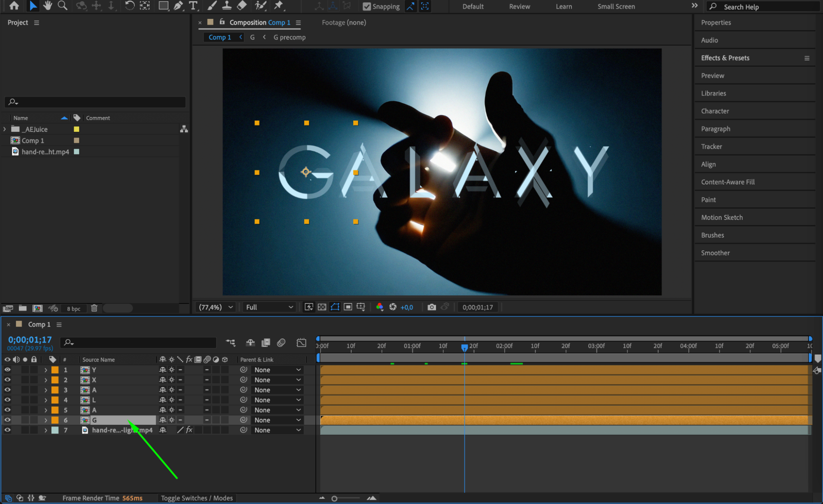
Task: Open the magnification ratio dropdown
Action: click(x=216, y=307)
